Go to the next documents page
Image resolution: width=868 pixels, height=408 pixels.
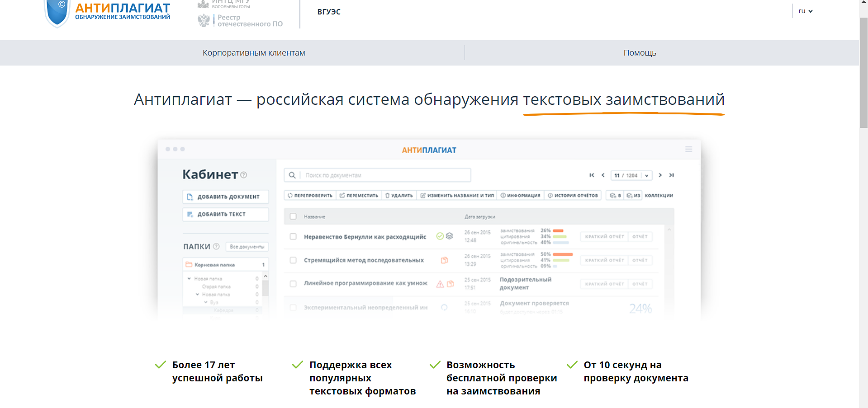coord(660,175)
